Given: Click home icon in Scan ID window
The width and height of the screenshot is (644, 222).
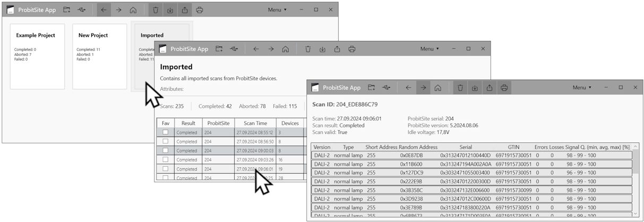Looking at the screenshot, I should coord(437,88).
